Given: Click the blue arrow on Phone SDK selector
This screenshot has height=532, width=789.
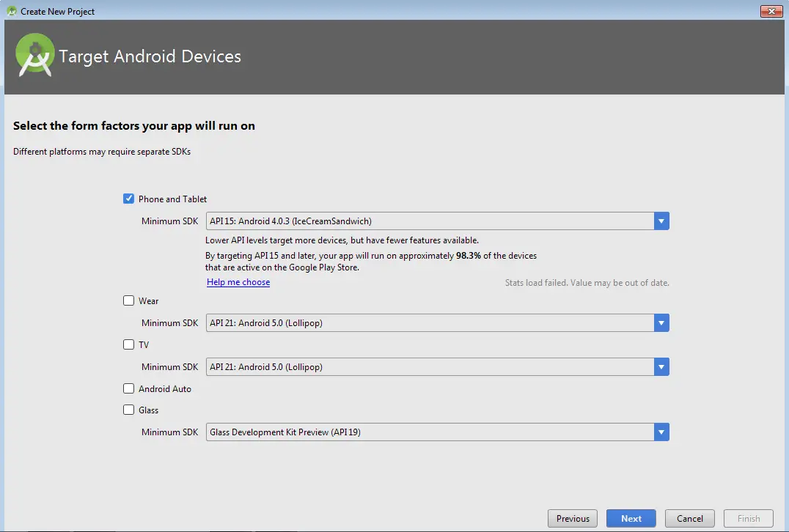Looking at the screenshot, I should [x=661, y=221].
